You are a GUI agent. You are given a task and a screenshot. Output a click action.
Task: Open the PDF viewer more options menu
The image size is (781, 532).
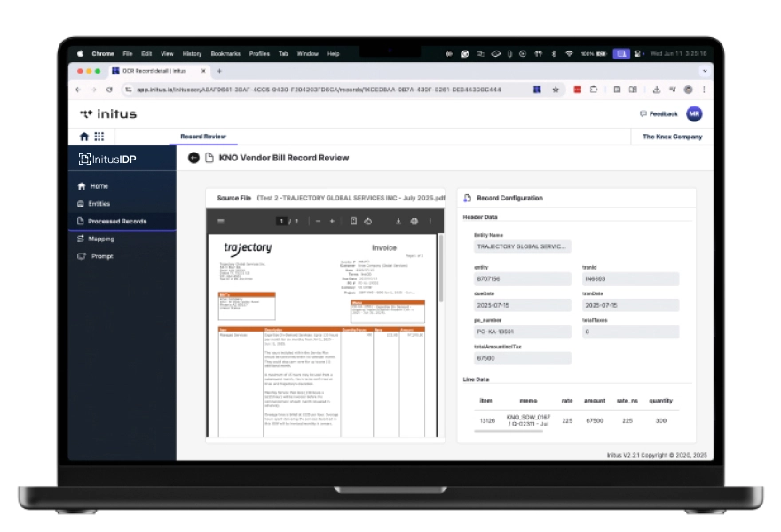[430, 221]
